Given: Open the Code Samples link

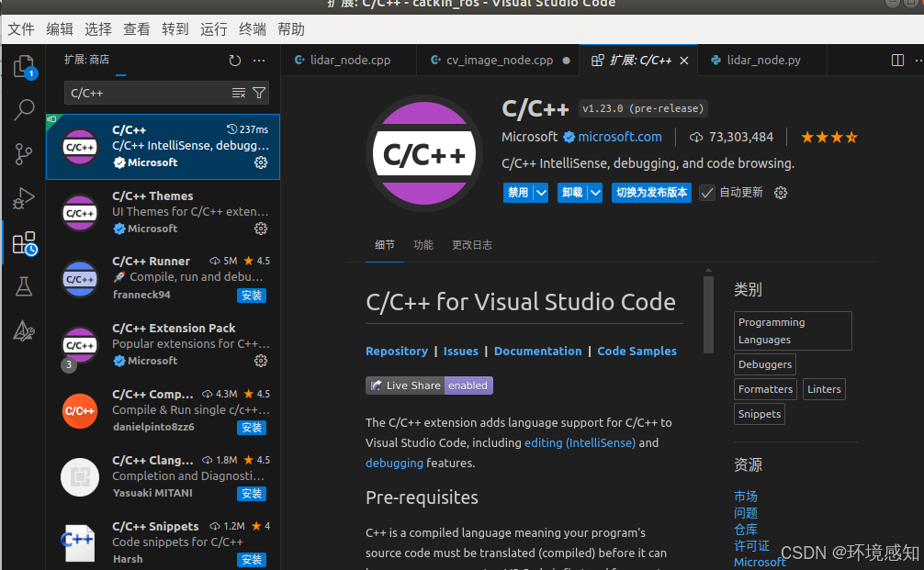Looking at the screenshot, I should [637, 351].
